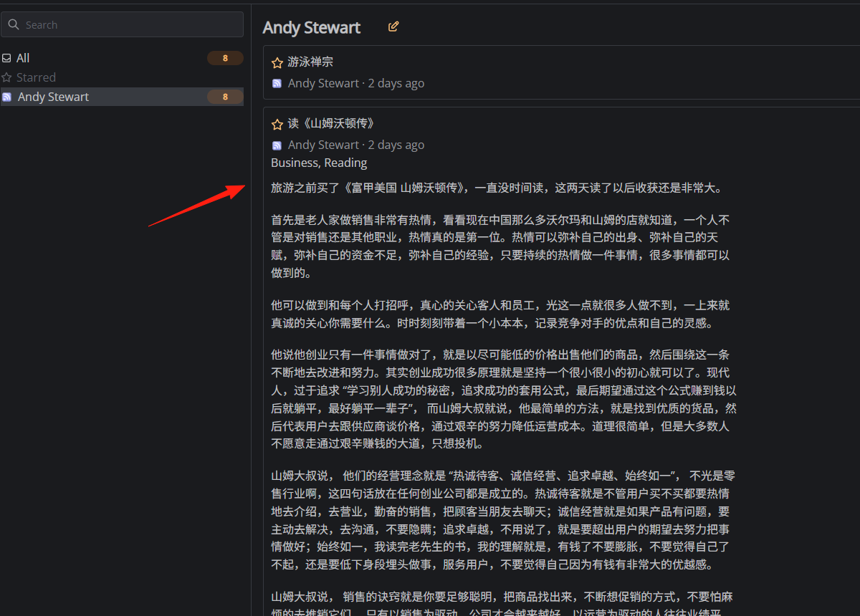
Task: Click the paragraph starting 他说他创业只有
Action: pyautogui.click(x=504, y=399)
